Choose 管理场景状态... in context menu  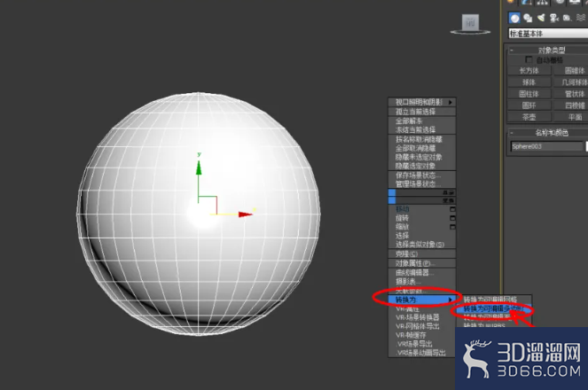pos(422,184)
